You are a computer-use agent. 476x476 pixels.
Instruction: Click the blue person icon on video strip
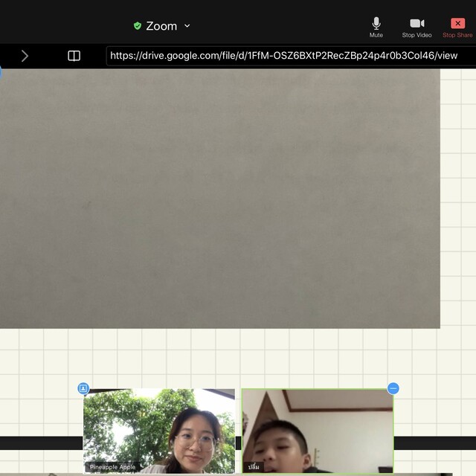coord(83,388)
